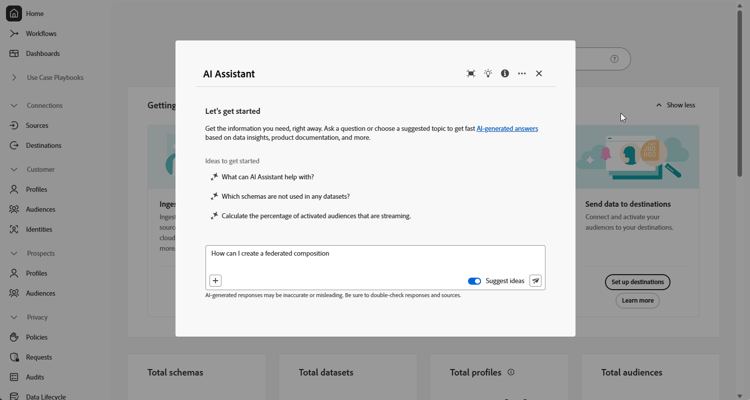Go to Destinations in the sidebar
Image resolution: width=750 pixels, height=400 pixels.
click(43, 146)
